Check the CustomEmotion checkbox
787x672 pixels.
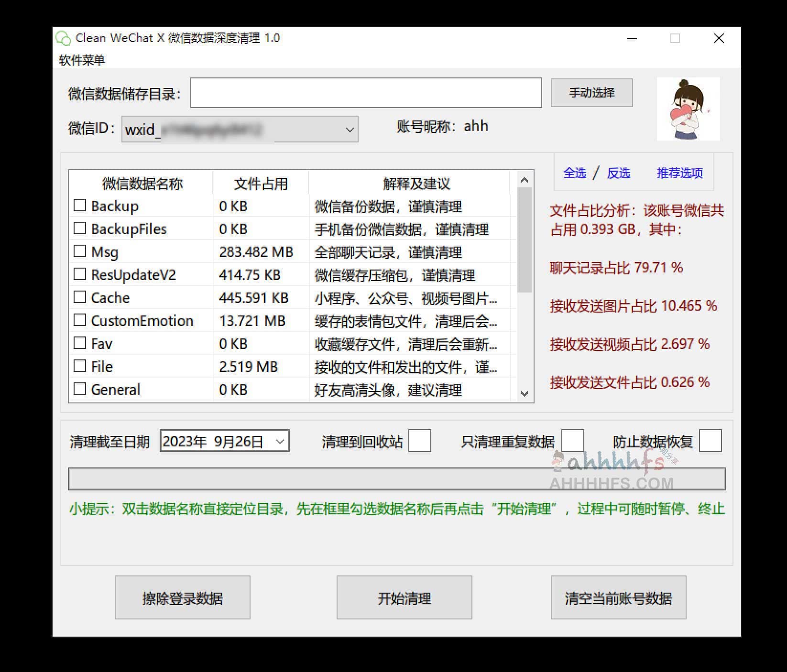[79, 320]
